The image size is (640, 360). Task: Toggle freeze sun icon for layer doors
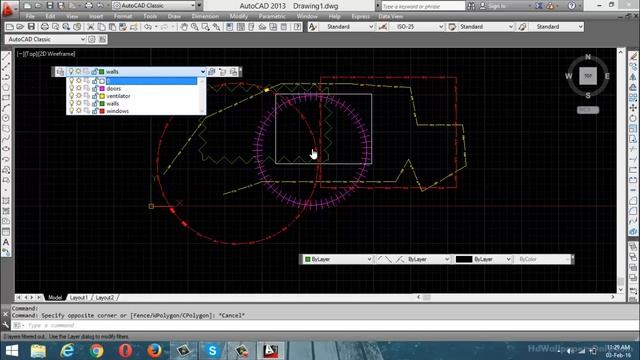coord(79,89)
